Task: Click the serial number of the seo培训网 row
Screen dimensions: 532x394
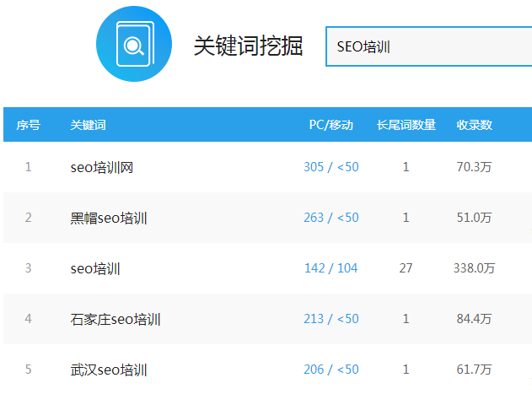Action: (x=29, y=167)
